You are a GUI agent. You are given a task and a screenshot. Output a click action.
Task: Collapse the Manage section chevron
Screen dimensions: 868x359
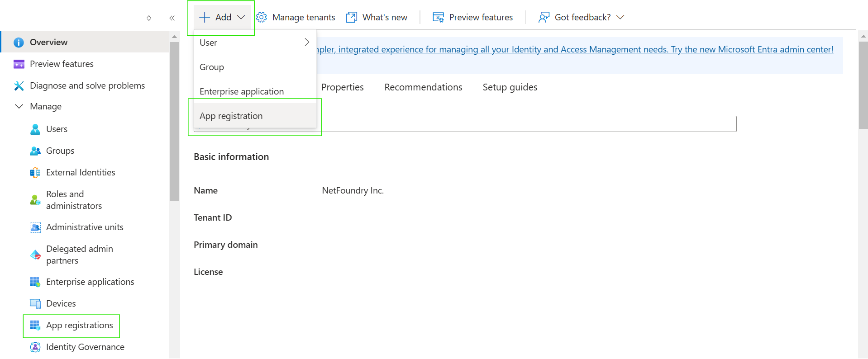pos(19,107)
